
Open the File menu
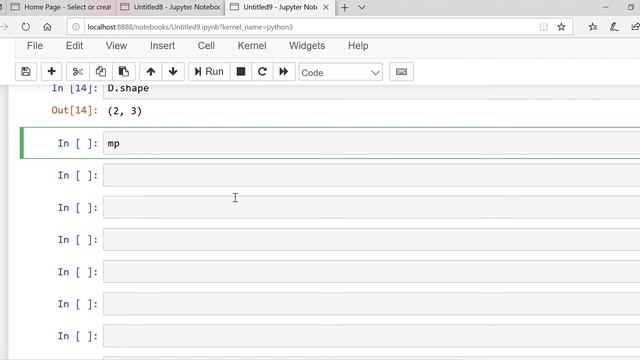pyautogui.click(x=35, y=46)
